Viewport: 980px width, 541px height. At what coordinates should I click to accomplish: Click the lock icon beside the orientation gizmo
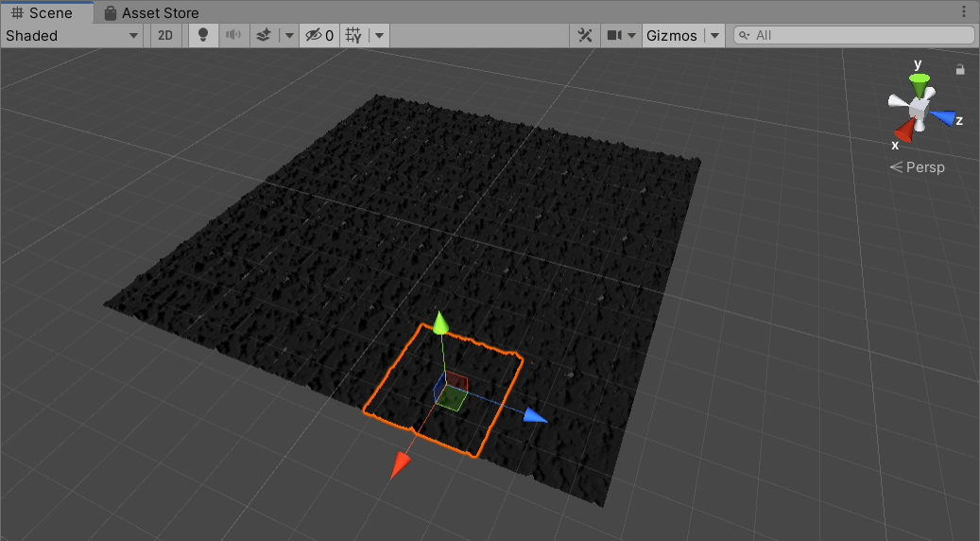click(x=960, y=69)
